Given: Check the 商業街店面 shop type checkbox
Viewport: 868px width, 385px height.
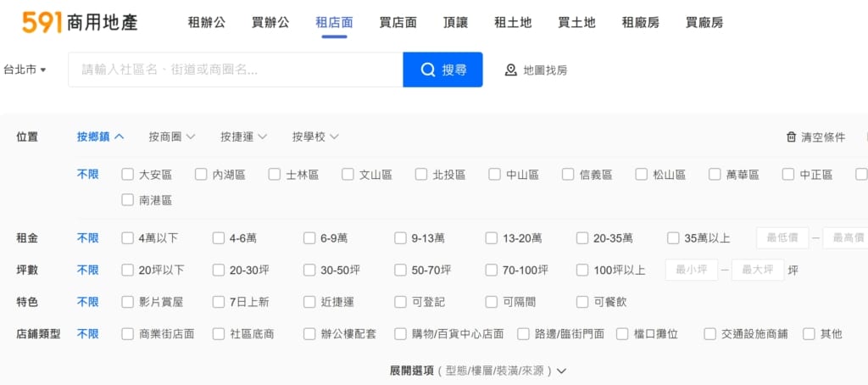Looking at the screenshot, I should pos(128,334).
